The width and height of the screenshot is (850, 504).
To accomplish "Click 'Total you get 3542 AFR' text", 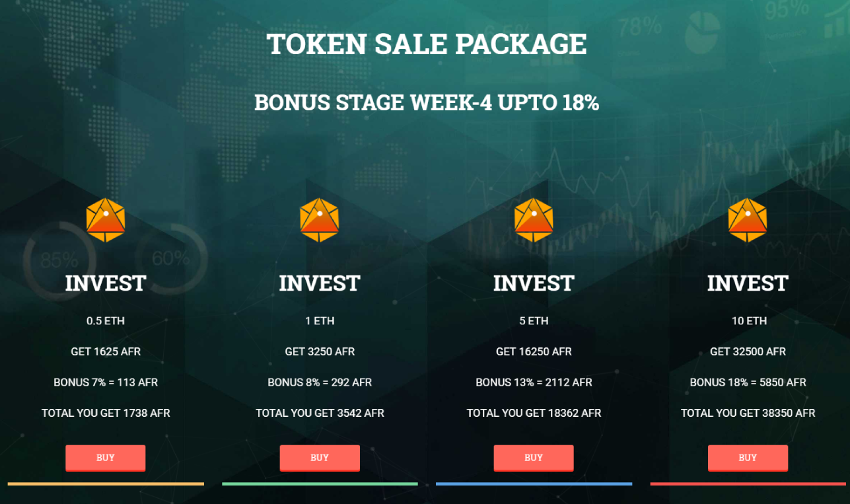I will [320, 413].
